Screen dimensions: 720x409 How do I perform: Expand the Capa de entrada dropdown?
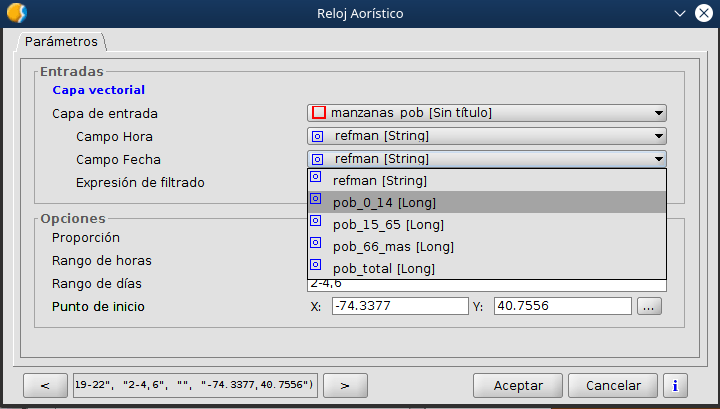pos(658,113)
